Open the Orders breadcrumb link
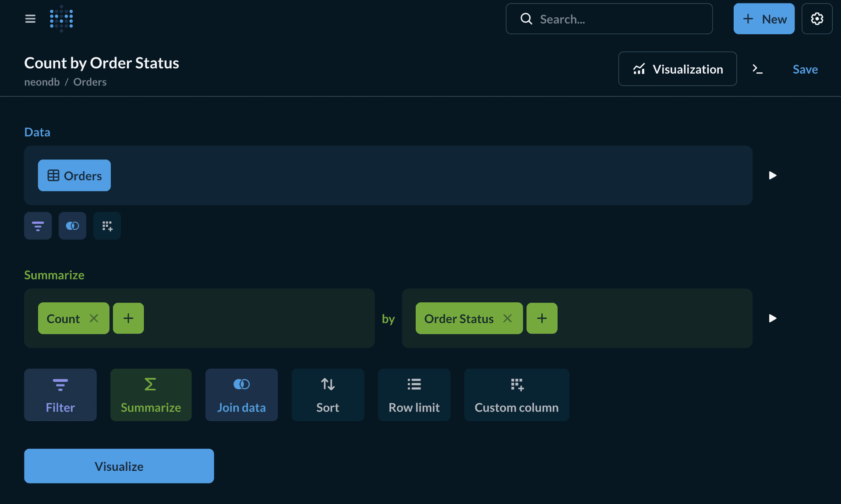 (90, 82)
